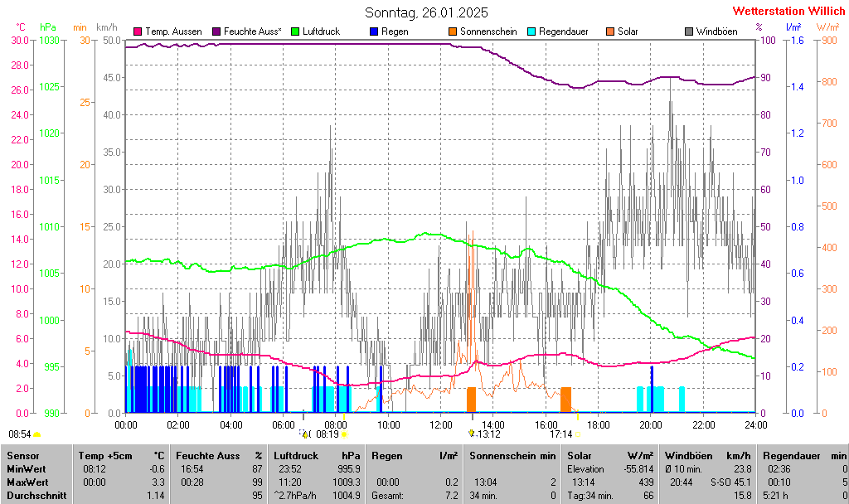Click the pressure trend '^2.7hPa/h'

point(295,496)
